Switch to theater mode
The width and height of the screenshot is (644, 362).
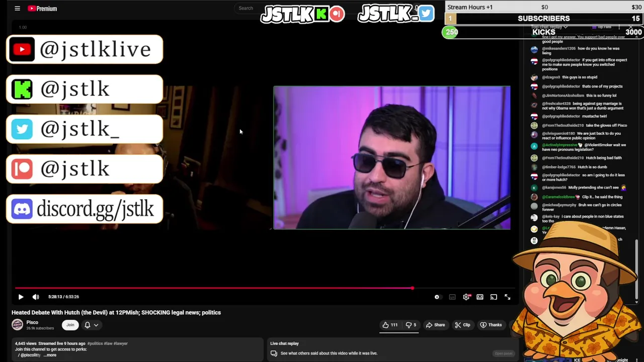480,297
